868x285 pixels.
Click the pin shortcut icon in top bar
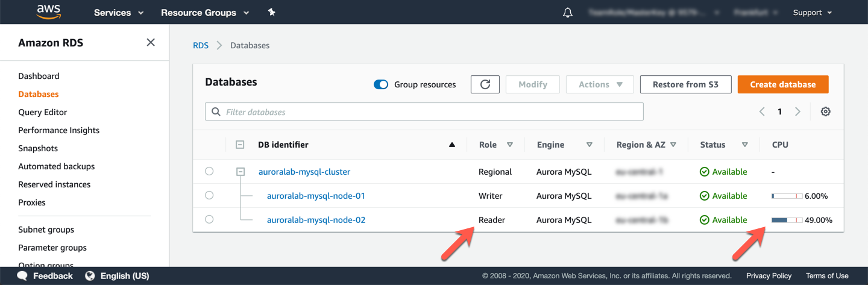(272, 12)
